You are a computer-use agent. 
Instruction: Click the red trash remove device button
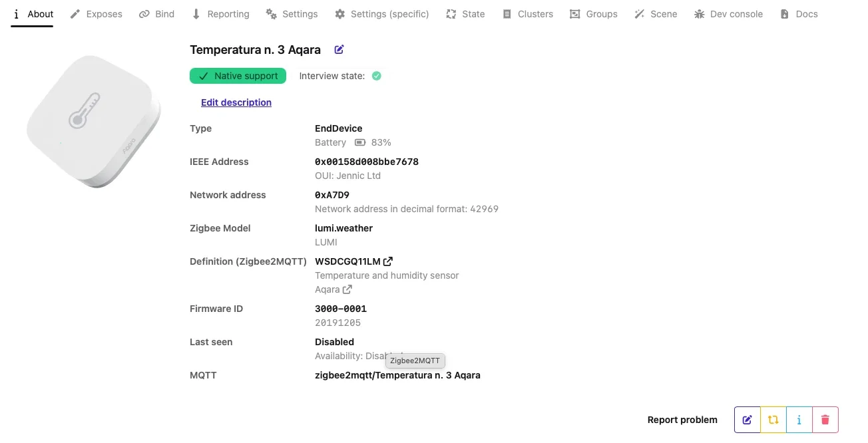[825, 420]
